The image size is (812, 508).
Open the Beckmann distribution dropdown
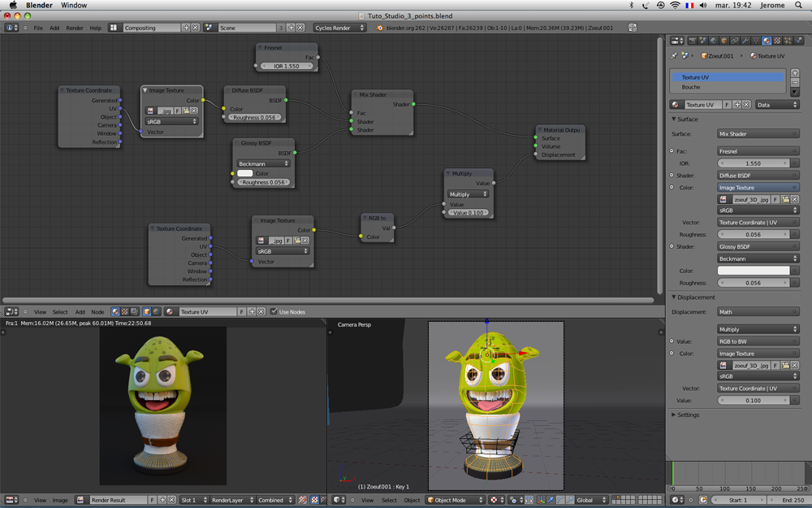pos(262,163)
